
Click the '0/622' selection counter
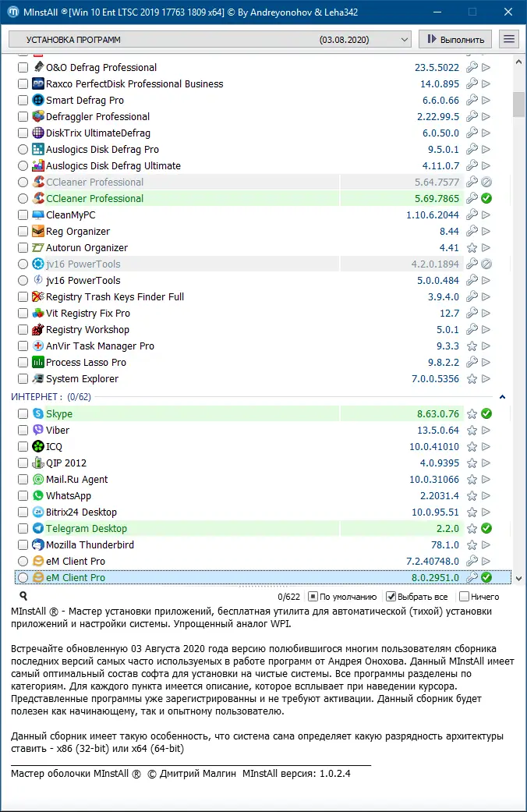tap(289, 597)
